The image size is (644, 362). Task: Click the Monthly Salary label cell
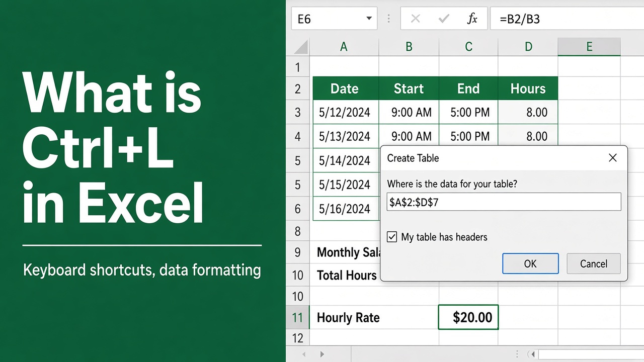345,252
